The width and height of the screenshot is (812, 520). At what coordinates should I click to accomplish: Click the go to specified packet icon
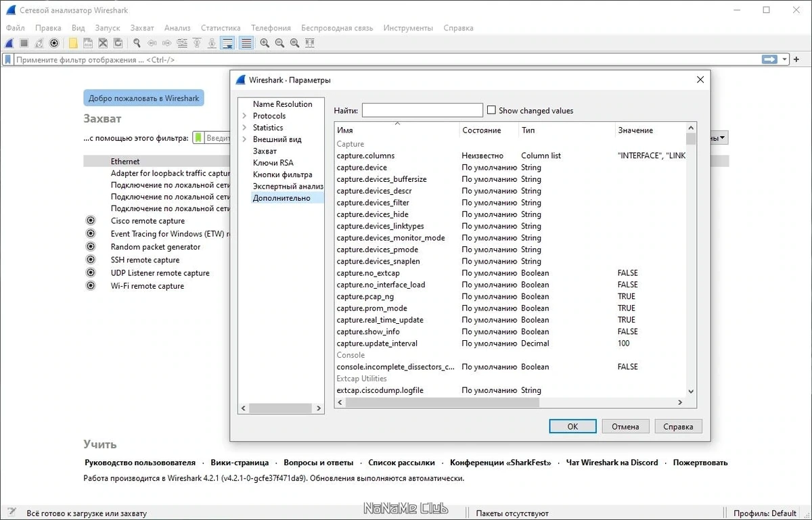182,43
